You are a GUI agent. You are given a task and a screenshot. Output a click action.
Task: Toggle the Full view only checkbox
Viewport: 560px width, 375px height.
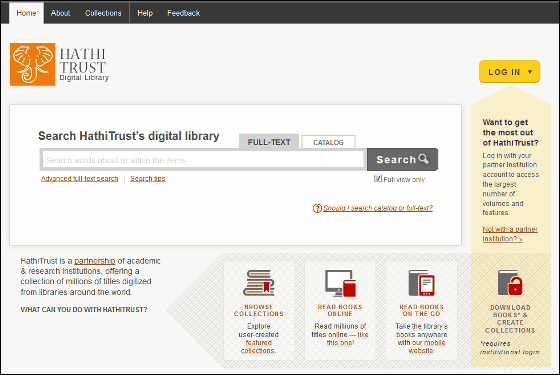pyautogui.click(x=378, y=178)
